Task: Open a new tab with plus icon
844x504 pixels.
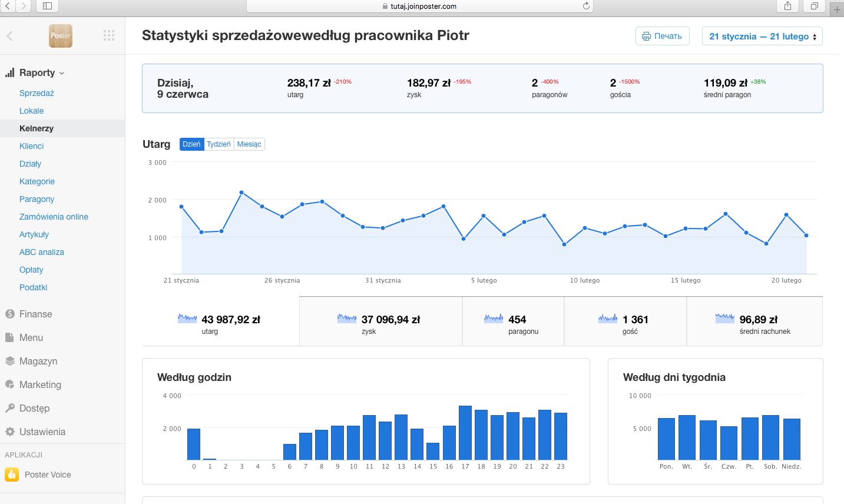Action: tap(837, 9)
